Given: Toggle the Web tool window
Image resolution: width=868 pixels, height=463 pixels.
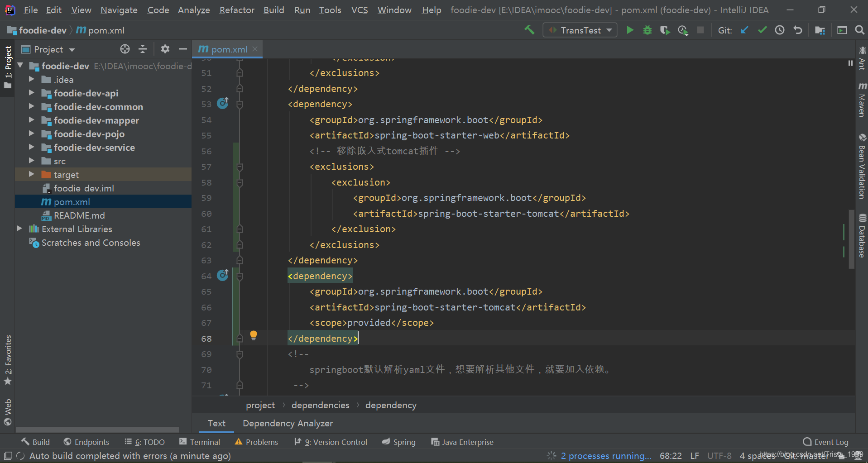Looking at the screenshot, I should pos(8,412).
